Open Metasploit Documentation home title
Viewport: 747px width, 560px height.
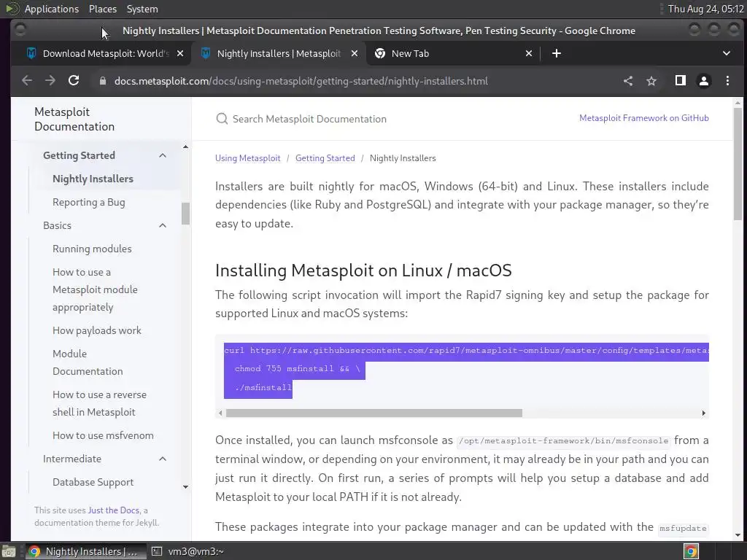[x=74, y=119]
